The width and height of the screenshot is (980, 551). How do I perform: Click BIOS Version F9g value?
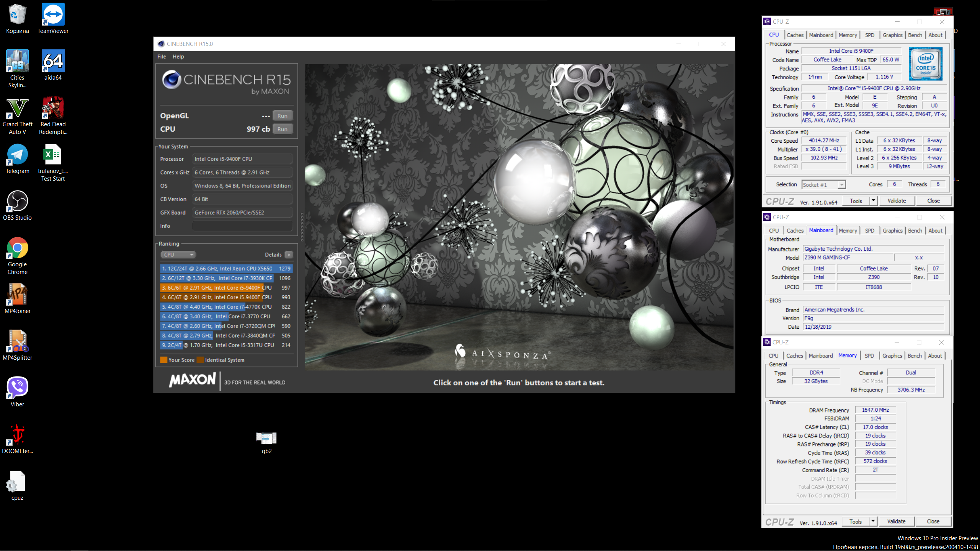(x=874, y=318)
